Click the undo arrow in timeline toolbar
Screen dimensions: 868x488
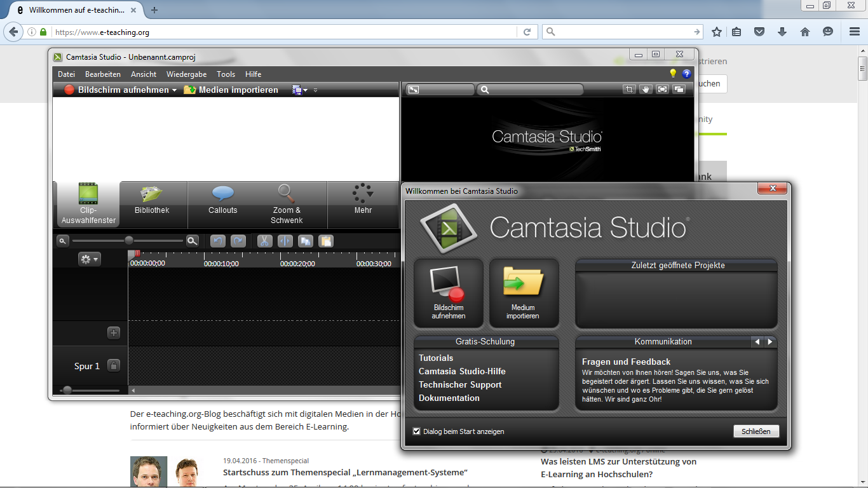click(x=218, y=241)
